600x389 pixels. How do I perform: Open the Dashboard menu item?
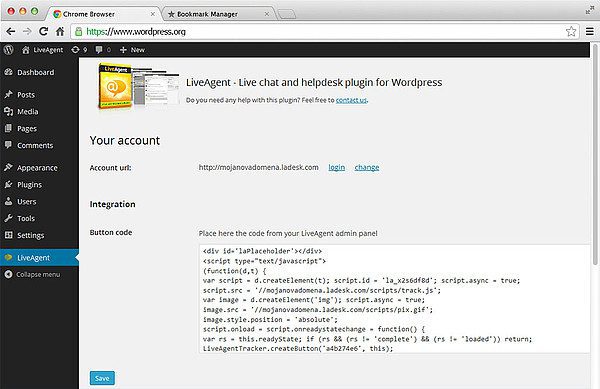point(39,72)
